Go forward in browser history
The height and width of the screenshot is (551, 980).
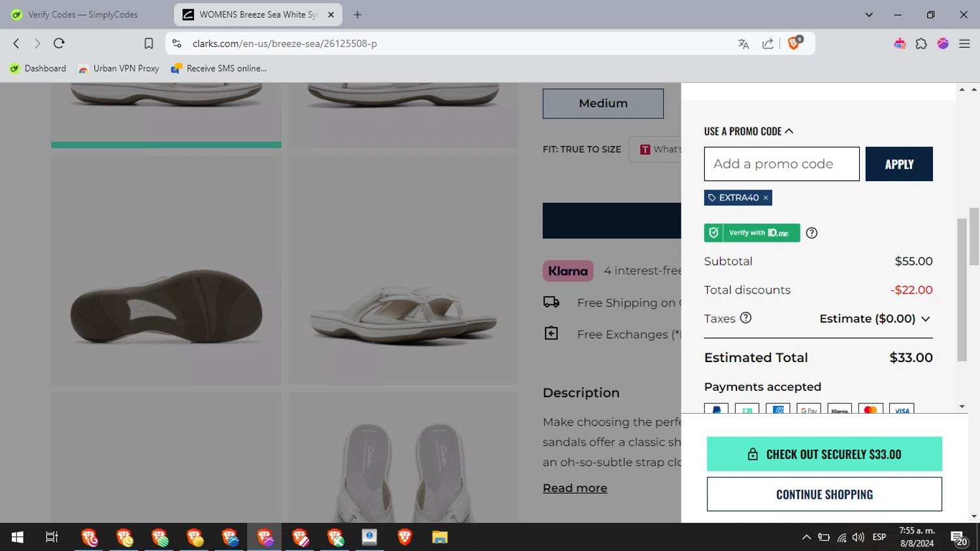click(37, 43)
